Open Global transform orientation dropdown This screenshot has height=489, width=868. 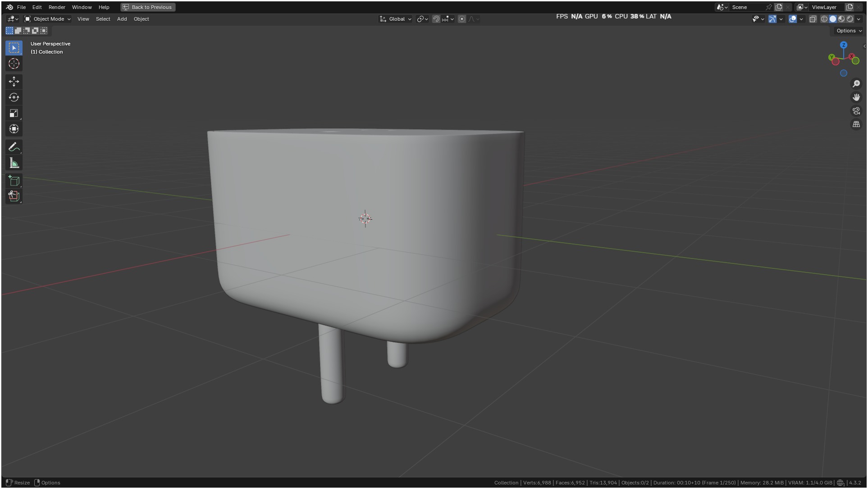pos(396,19)
